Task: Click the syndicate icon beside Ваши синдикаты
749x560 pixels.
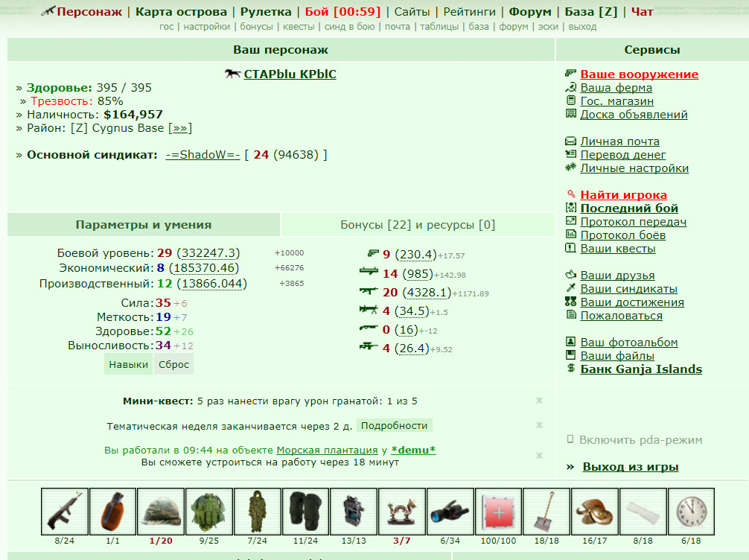Action: click(x=570, y=287)
